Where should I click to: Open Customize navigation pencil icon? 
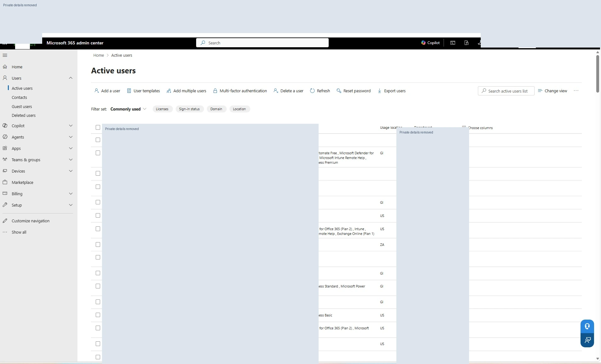pyautogui.click(x=5, y=221)
